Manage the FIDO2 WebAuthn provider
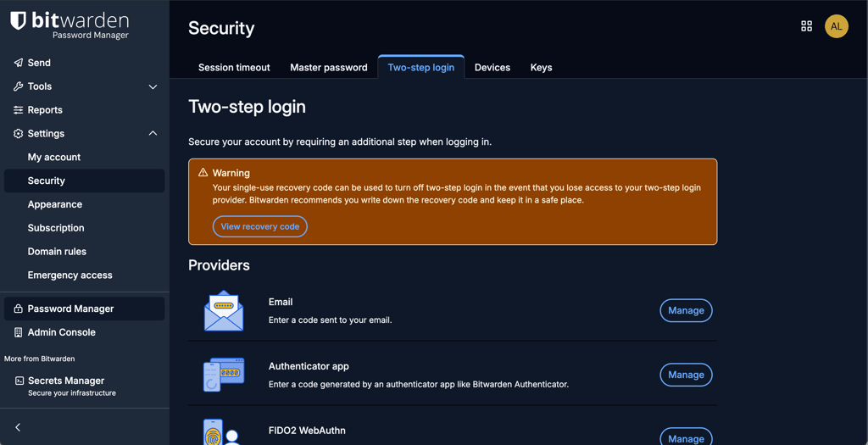The width and height of the screenshot is (868, 445). (x=686, y=437)
